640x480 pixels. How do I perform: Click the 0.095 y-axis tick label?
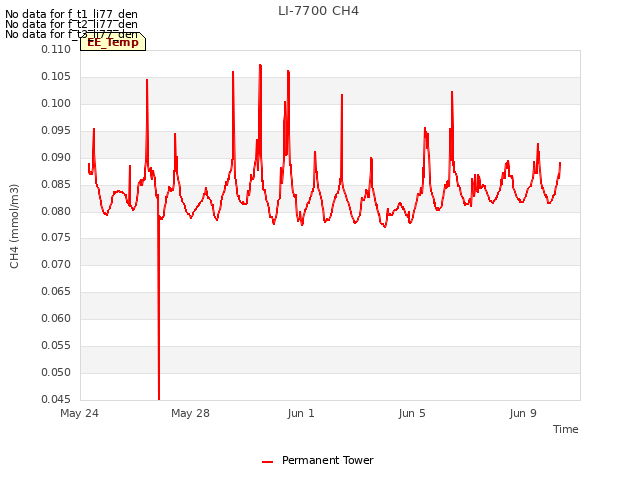click(56, 131)
